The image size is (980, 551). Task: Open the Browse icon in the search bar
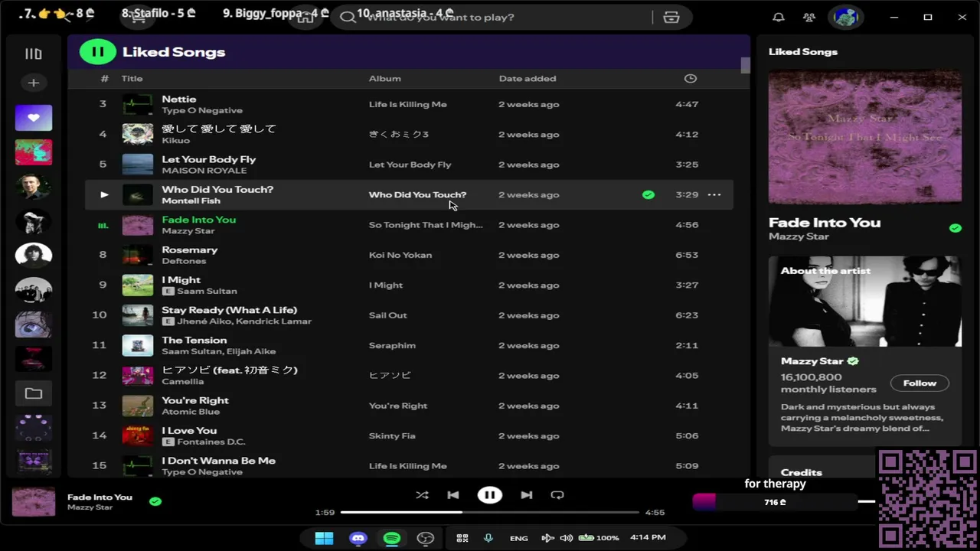point(671,17)
